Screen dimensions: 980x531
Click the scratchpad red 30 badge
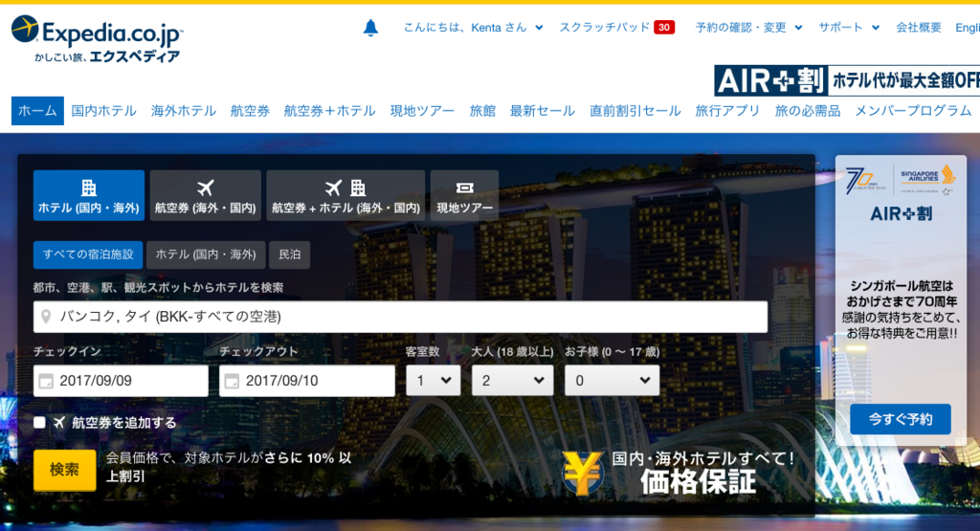[x=664, y=28]
